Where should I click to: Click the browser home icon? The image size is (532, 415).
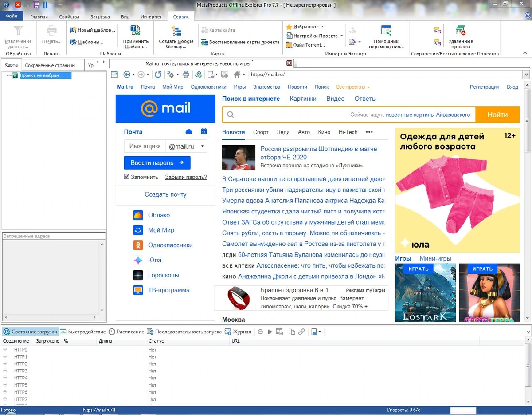pyautogui.click(x=237, y=75)
